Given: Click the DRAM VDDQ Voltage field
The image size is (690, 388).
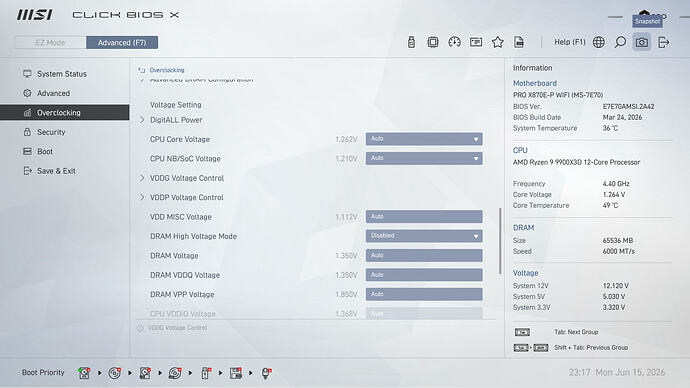Looking at the screenshot, I should 424,275.
